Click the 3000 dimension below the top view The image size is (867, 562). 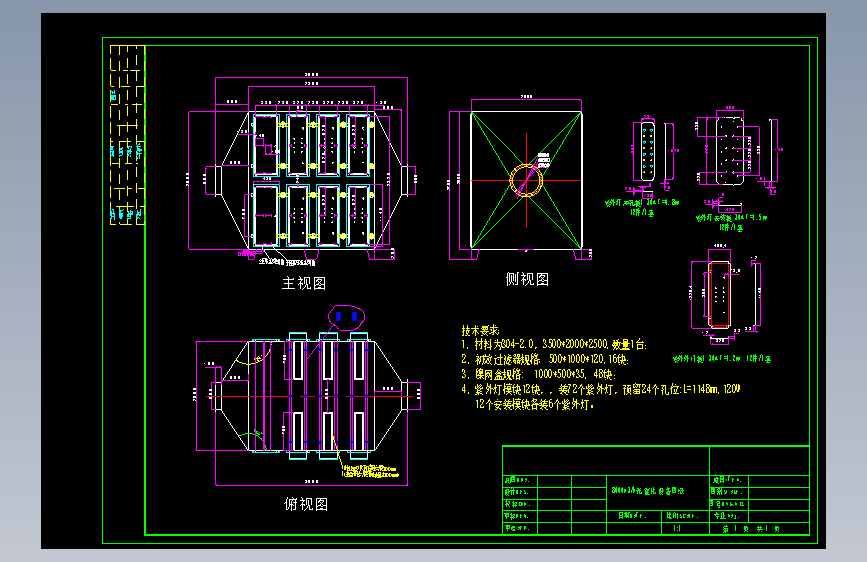[311, 481]
